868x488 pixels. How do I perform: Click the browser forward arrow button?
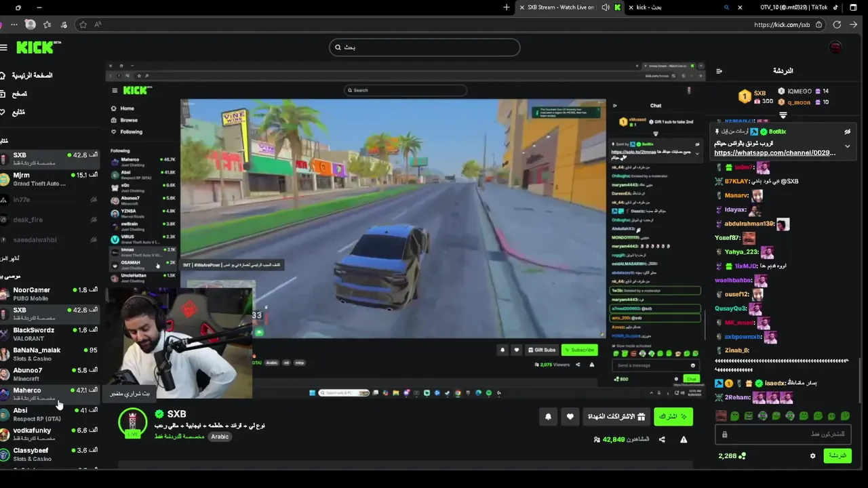(x=854, y=24)
